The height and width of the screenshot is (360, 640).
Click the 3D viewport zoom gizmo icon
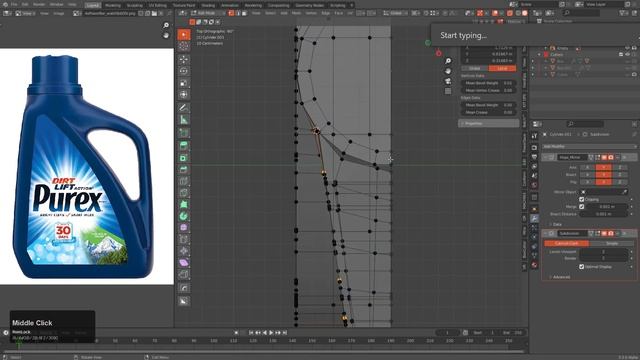pos(448,61)
